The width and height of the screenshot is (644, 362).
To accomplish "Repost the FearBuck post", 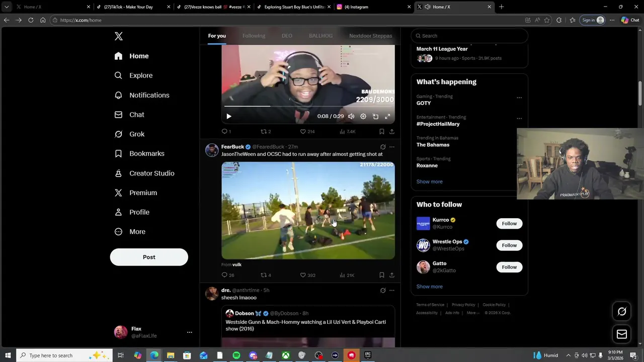I will click(266, 275).
